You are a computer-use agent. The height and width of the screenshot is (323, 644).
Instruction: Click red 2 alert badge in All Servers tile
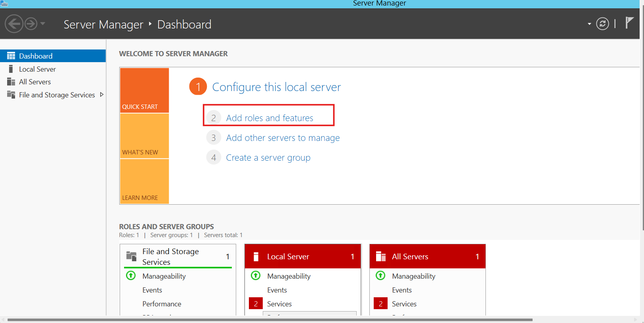(x=380, y=304)
